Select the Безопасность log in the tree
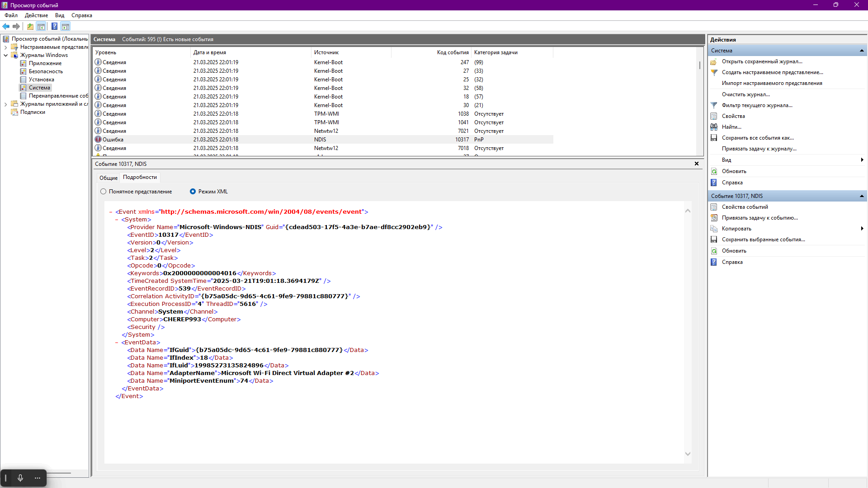Viewport: 868px width, 488px height. (x=46, y=71)
